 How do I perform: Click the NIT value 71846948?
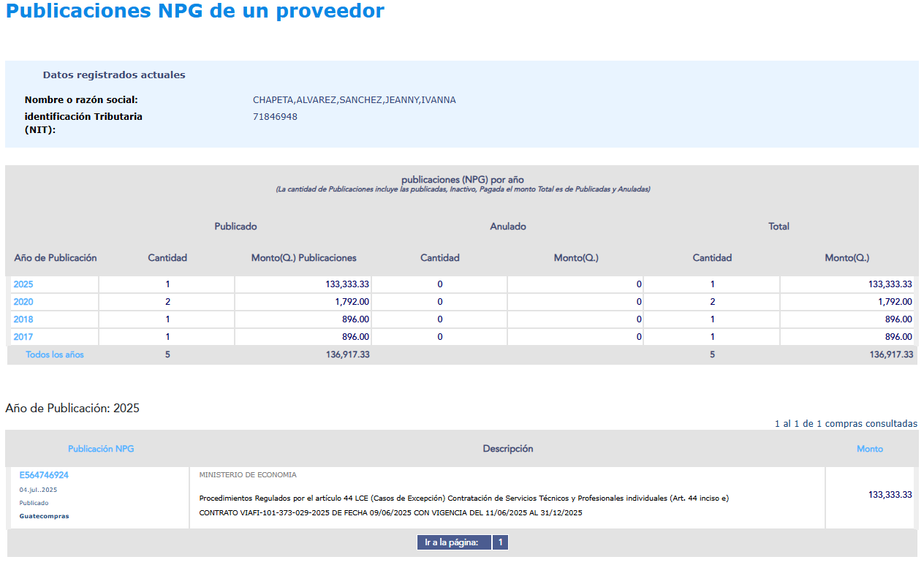coord(275,117)
